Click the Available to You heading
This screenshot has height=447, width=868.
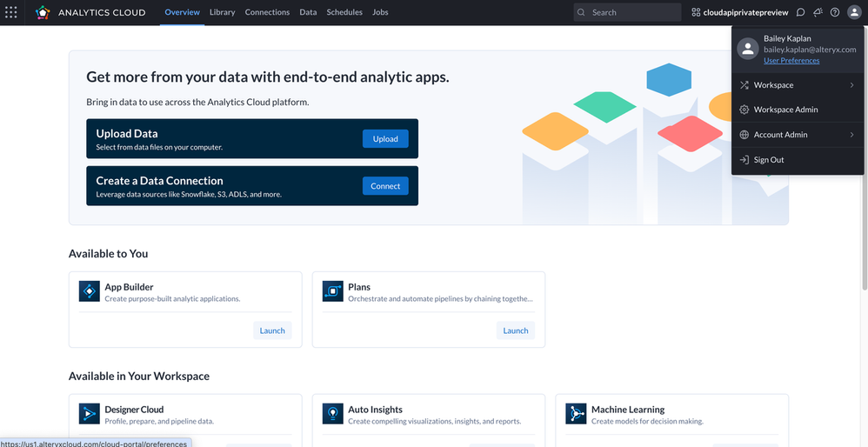(x=109, y=254)
